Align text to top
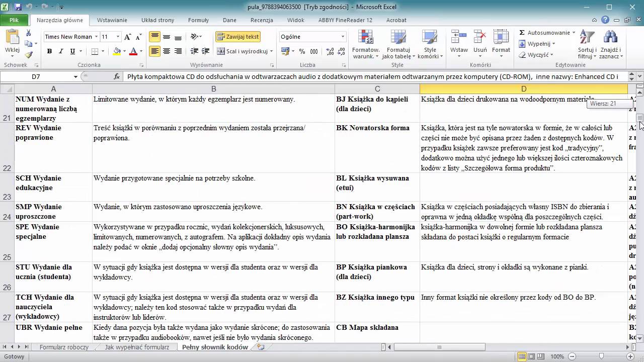The image size is (644, 362). tap(154, 37)
